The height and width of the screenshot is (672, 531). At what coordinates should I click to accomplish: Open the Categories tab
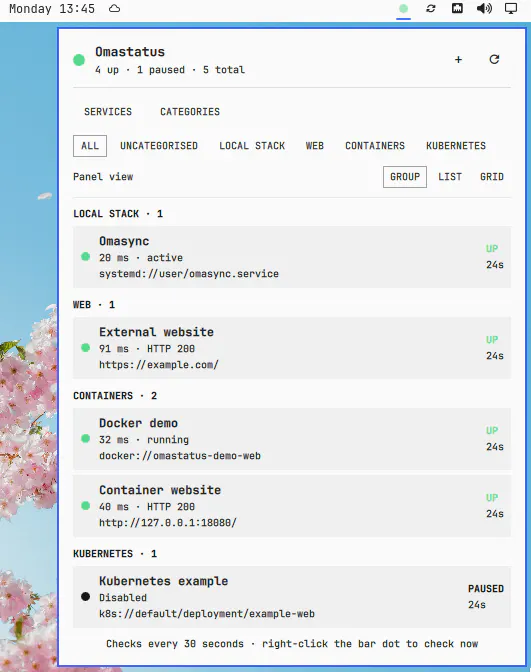[190, 112]
